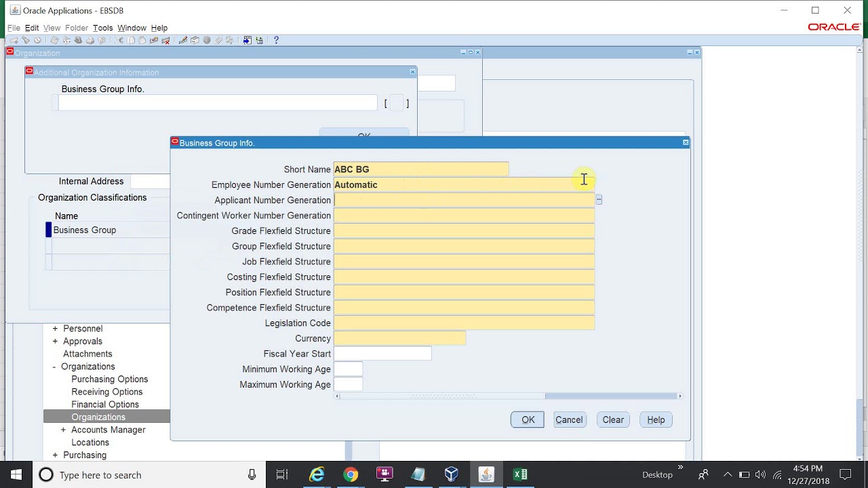Click the Find flashlight toolbar icon

26,40
